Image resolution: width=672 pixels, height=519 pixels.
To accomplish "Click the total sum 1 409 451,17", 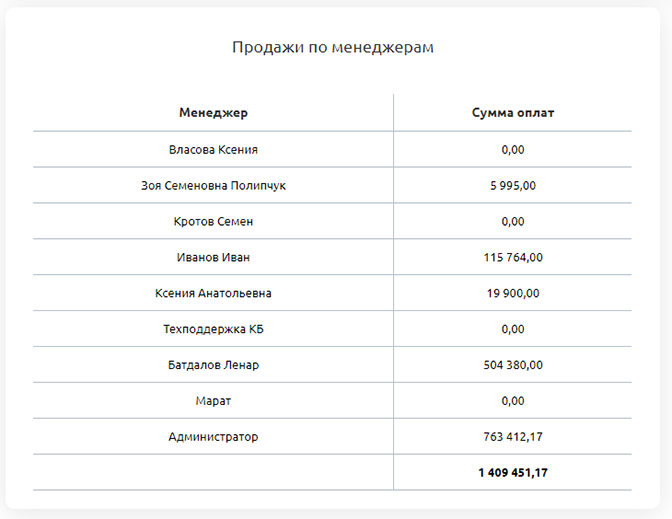I will [x=512, y=472].
